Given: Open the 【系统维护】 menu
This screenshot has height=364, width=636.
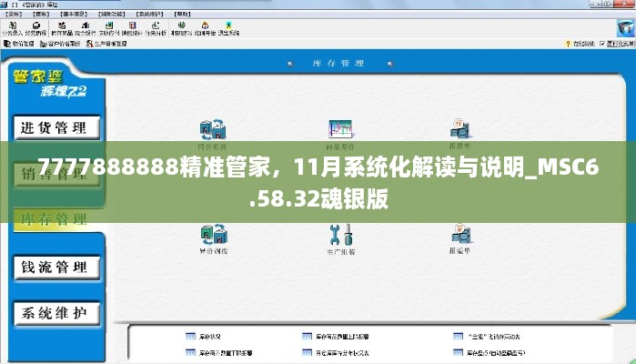Looking at the screenshot, I should 149,15.
